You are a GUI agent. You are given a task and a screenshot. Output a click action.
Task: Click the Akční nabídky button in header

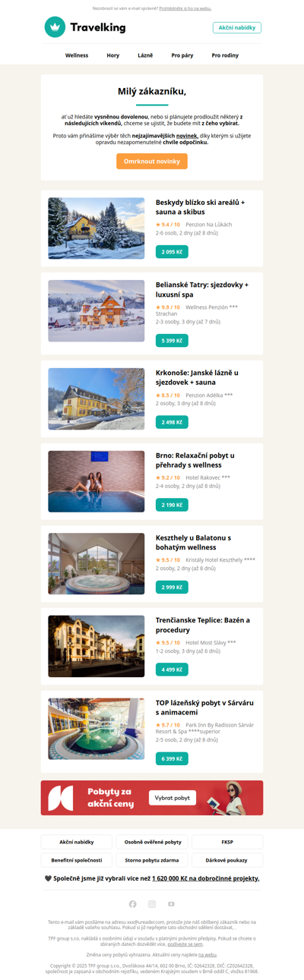pos(237,27)
